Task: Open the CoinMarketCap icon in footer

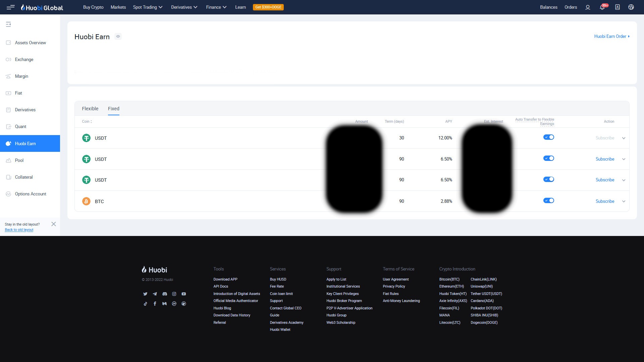Action: pos(174,304)
